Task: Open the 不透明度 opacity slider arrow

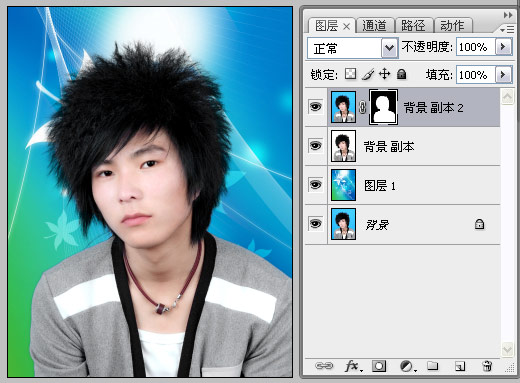Action: [x=503, y=46]
